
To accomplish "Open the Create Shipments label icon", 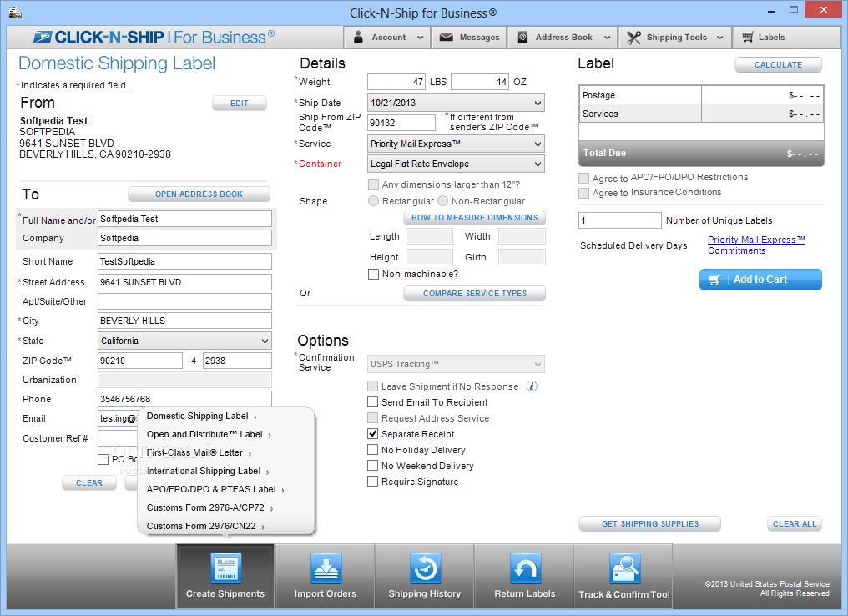I will coord(225,568).
